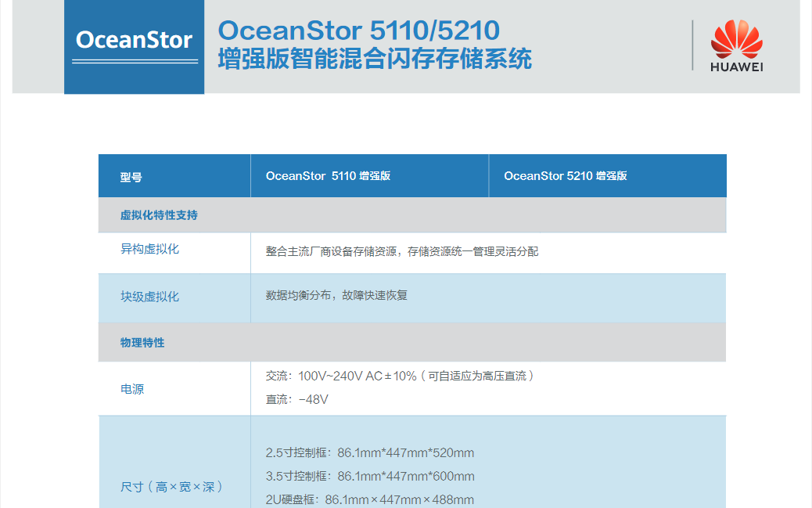The height and width of the screenshot is (508, 812).
Task: Select the 增强版智能混合闪存存储系统 subtitle
Action: coord(375,59)
